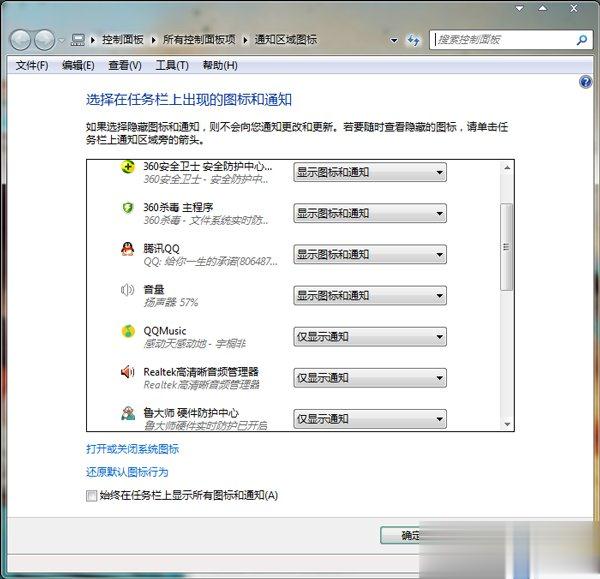This screenshot has height=579, width=600.
Task: Click the icon list scrollbar thumb
Action: [507, 247]
